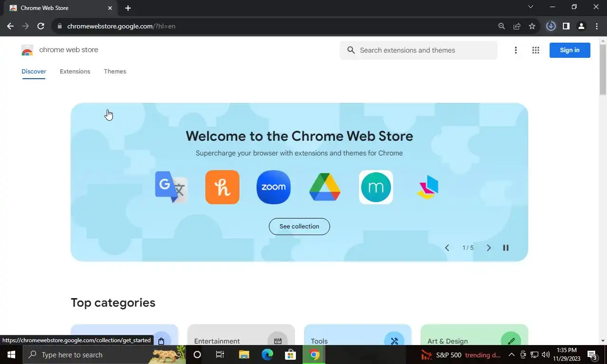Close the Chrome Web Store tab
Viewport: 607px width, 364px height.
point(110,8)
